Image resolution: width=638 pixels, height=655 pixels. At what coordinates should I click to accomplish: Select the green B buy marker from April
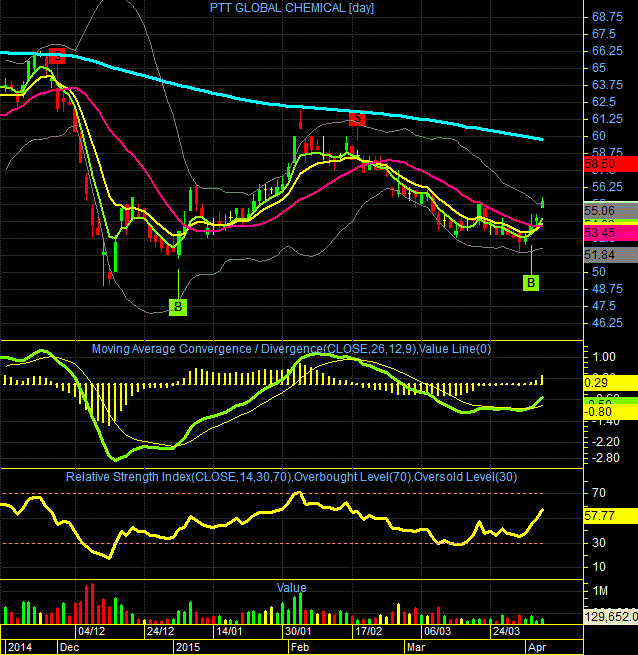[x=531, y=283]
